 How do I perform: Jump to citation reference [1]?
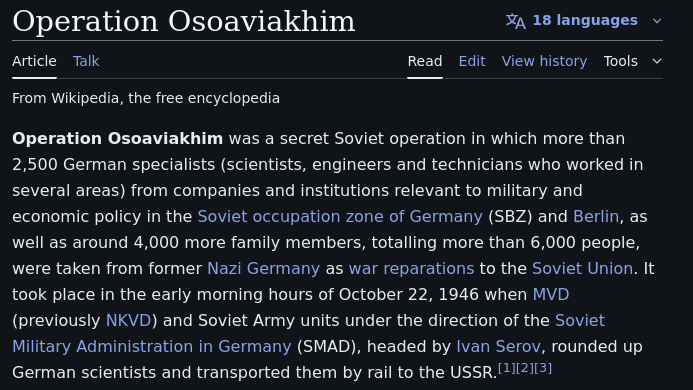point(506,368)
